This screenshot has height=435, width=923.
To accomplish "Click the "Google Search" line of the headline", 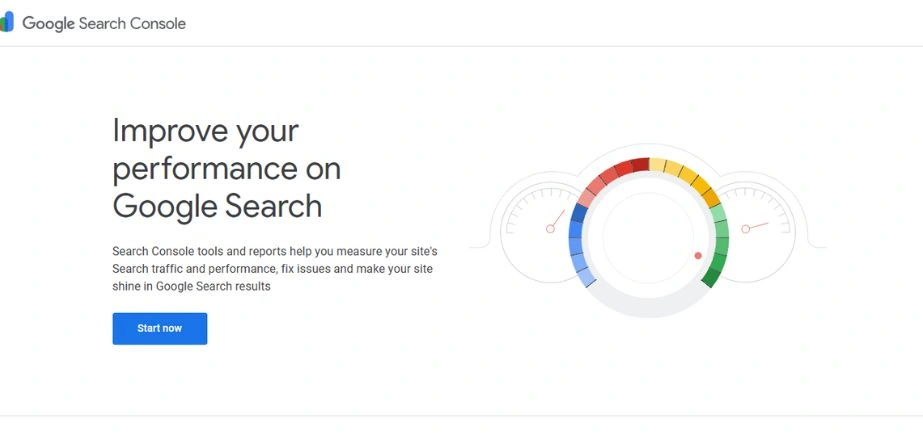I will point(217,205).
